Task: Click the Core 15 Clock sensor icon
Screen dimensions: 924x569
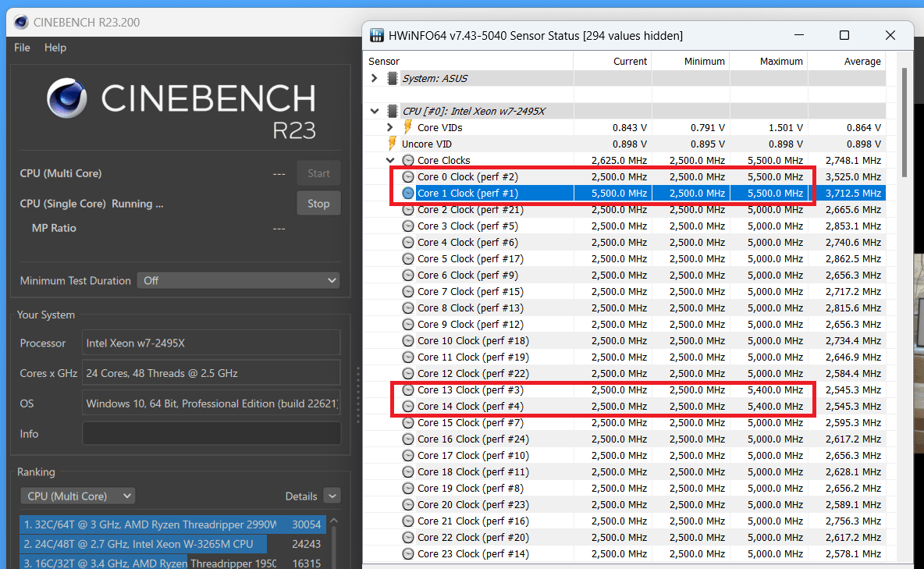Action: click(x=408, y=423)
